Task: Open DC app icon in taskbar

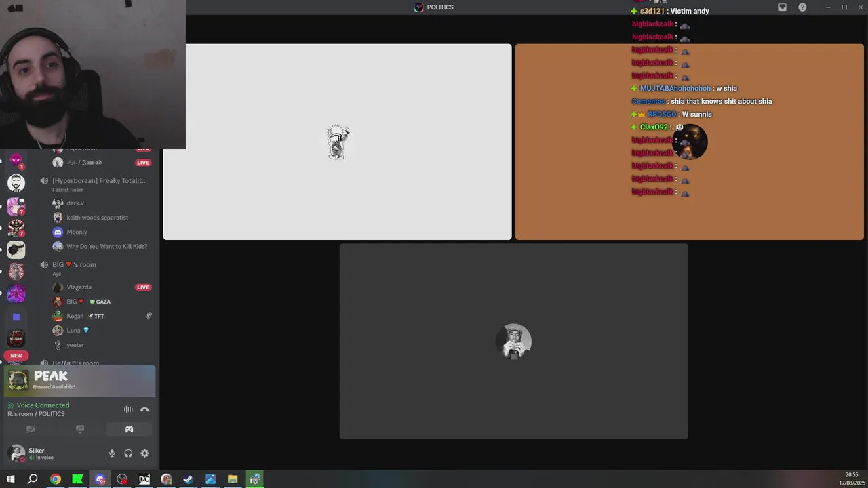Action: (144, 479)
